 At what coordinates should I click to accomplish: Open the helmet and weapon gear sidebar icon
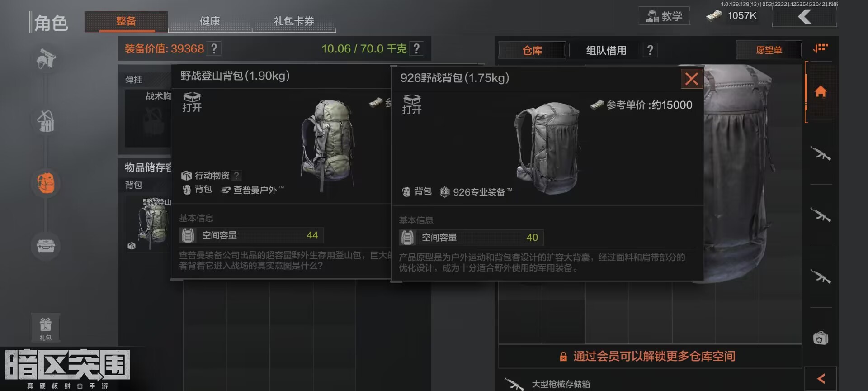(x=46, y=59)
